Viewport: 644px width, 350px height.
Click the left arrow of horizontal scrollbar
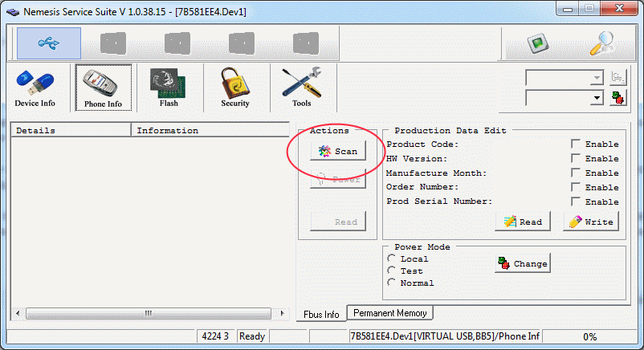coord(18,313)
